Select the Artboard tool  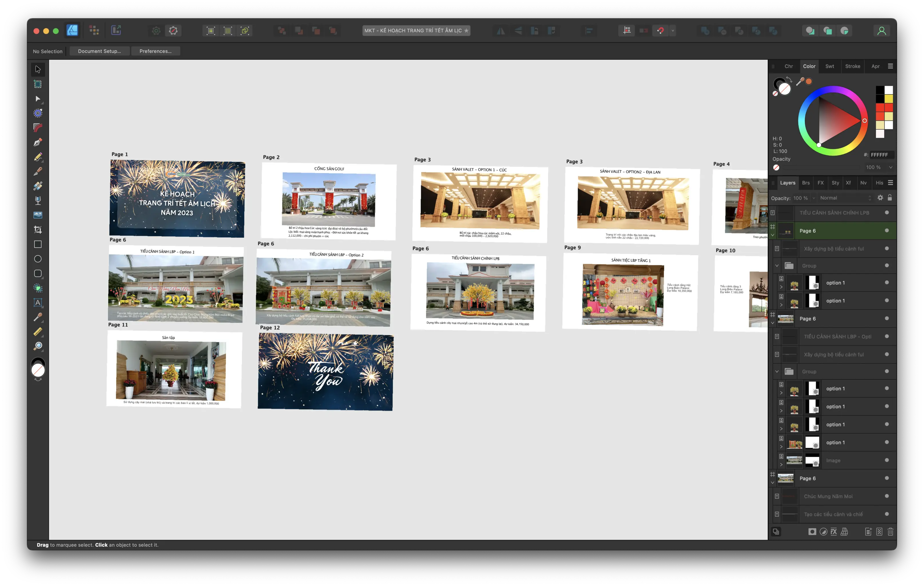click(37, 84)
